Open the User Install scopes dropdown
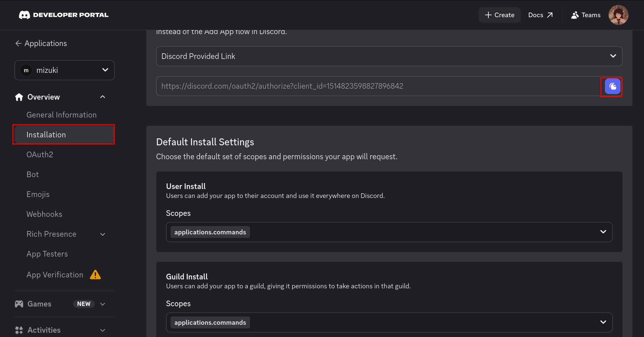The height and width of the screenshot is (337, 644). click(x=389, y=232)
